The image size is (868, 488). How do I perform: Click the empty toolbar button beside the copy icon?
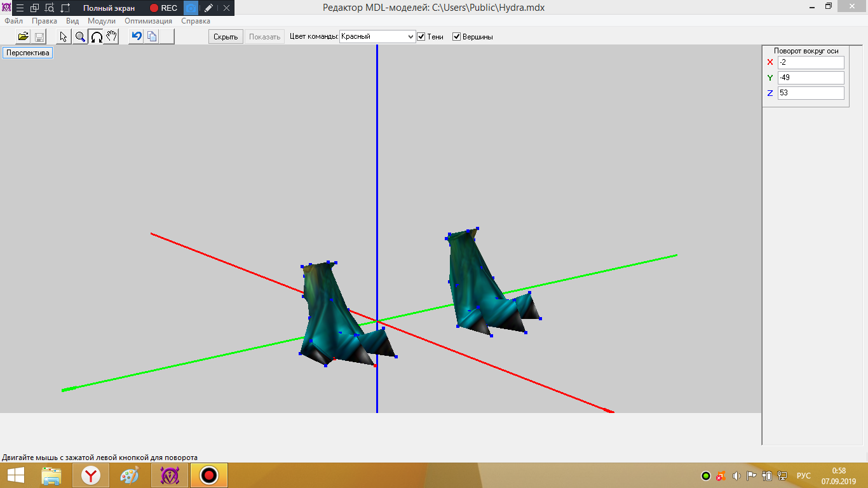pos(167,37)
